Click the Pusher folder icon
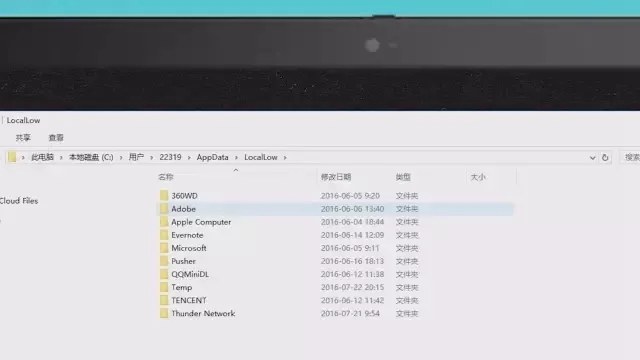Screen dimensions: 640x360 164,261
